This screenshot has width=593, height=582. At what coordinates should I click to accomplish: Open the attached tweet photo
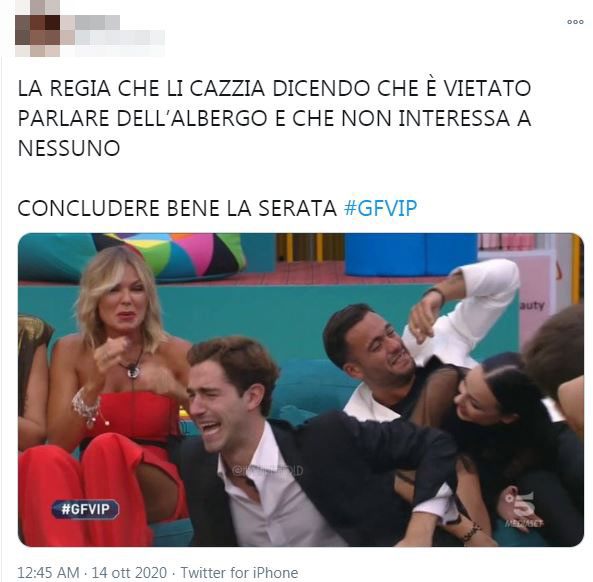point(301,390)
